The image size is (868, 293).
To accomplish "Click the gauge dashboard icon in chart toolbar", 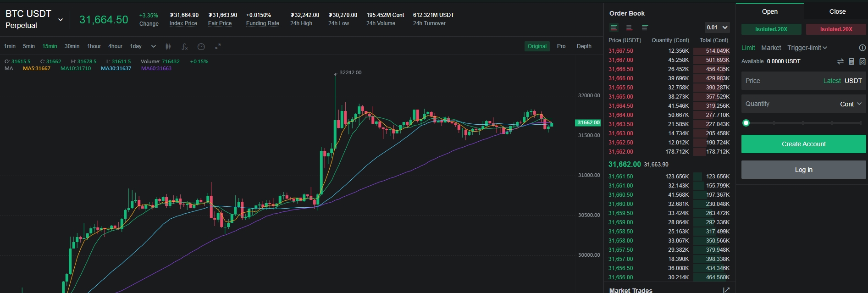I will 201,46.
